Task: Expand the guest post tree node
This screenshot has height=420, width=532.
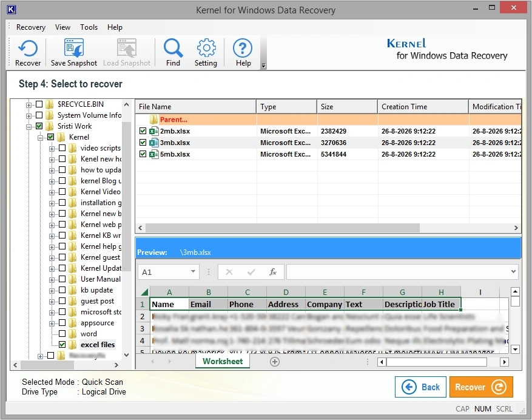Action: tap(52, 302)
